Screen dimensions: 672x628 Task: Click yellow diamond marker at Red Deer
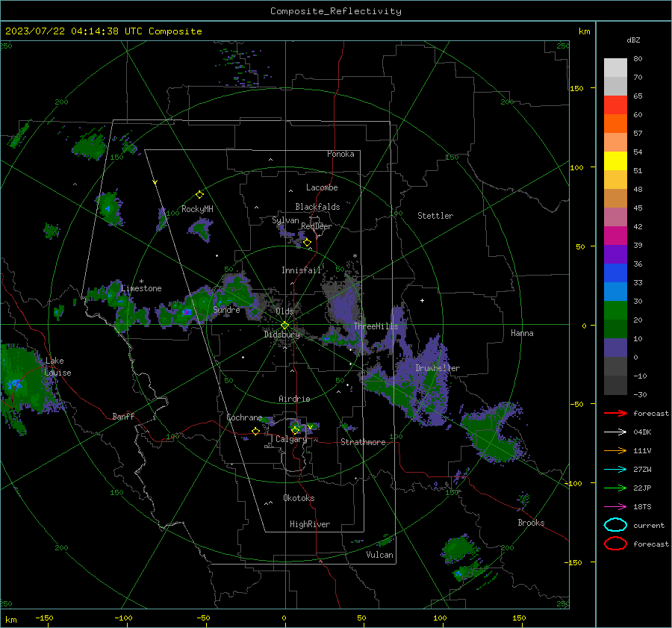307,243
